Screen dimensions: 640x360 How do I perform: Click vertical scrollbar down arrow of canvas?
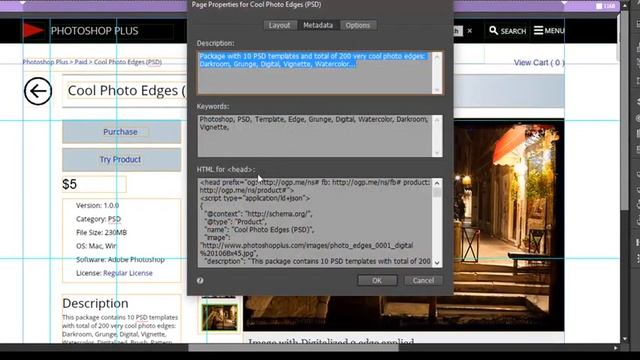(624, 340)
